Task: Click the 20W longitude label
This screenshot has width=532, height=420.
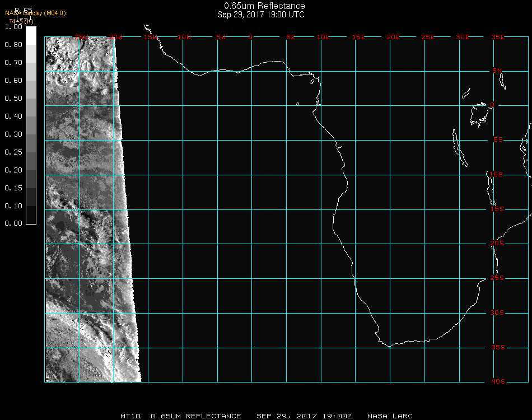Action: [x=115, y=37]
